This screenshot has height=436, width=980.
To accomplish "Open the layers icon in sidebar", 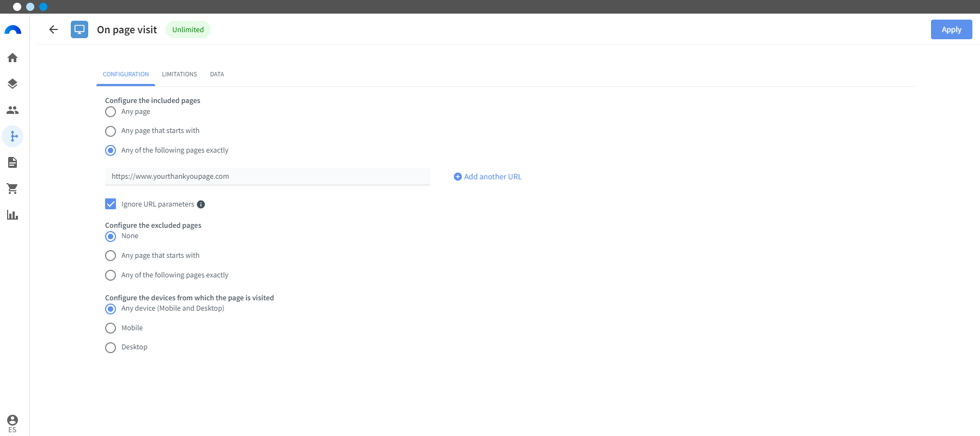I will 13,84.
